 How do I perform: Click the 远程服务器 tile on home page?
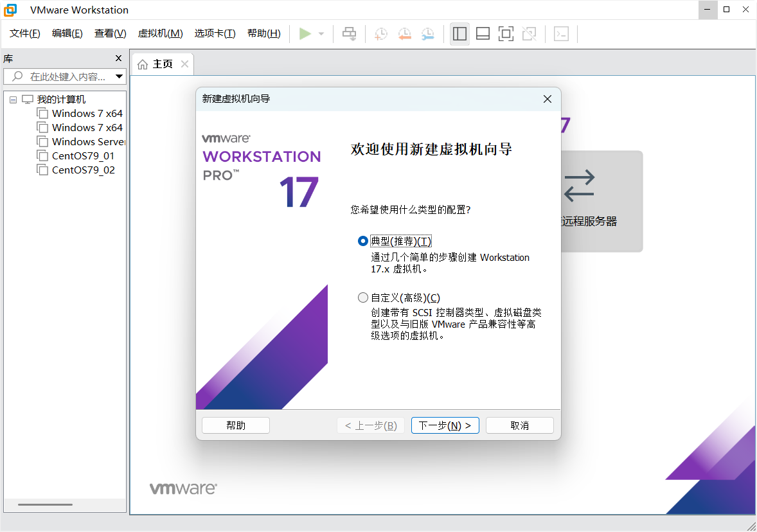tap(601, 201)
